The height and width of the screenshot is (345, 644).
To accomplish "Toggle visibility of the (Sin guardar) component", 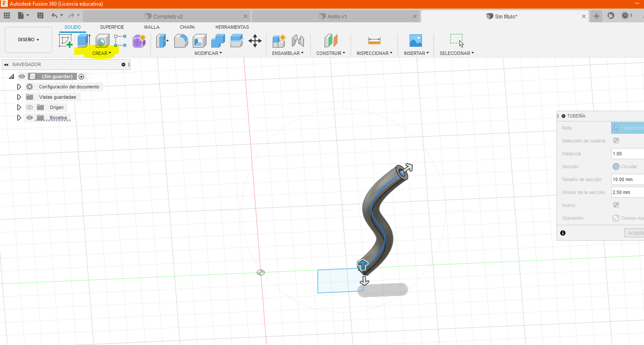I will click(22, 76).
